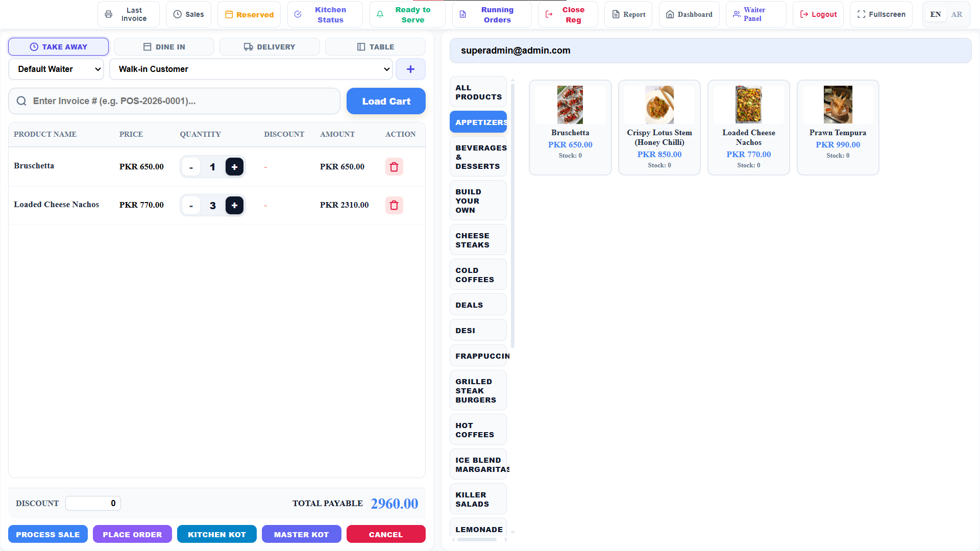This screenshot has height=551, width=980.
Task: Focus the Discount input field
Action: click(x=93, y=503)
